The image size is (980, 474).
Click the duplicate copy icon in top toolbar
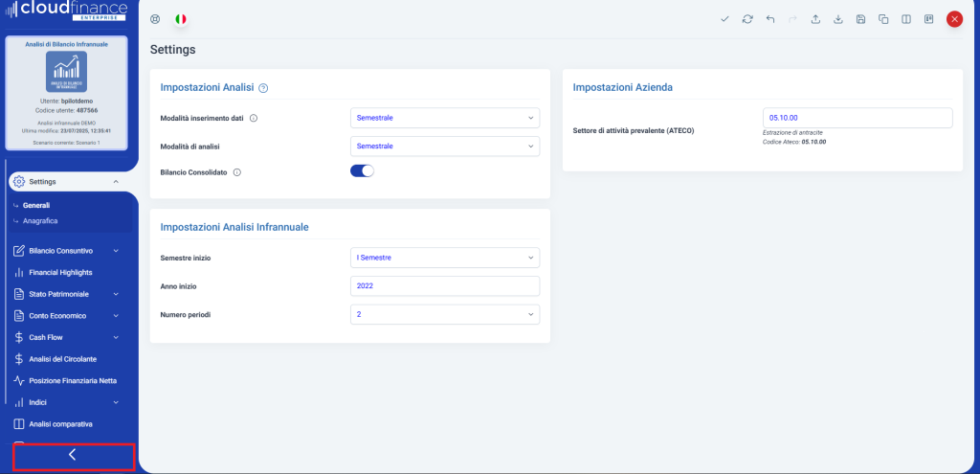[883, 19]
